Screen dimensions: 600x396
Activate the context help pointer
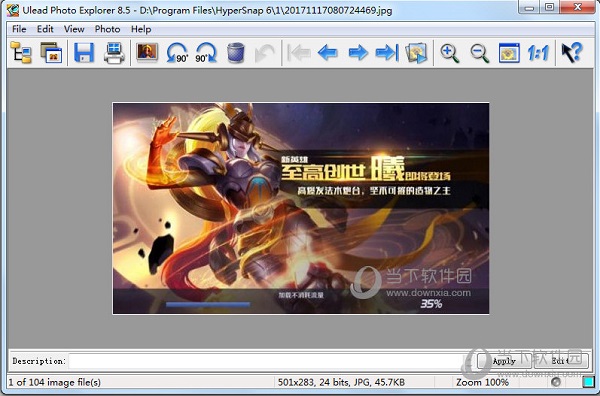click(x=572, y=52)
